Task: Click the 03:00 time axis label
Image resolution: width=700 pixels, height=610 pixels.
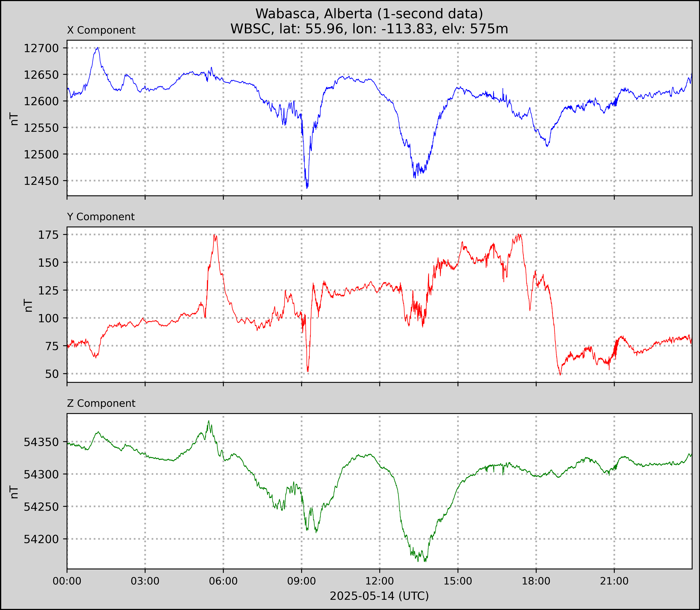Action: (145, 581)
